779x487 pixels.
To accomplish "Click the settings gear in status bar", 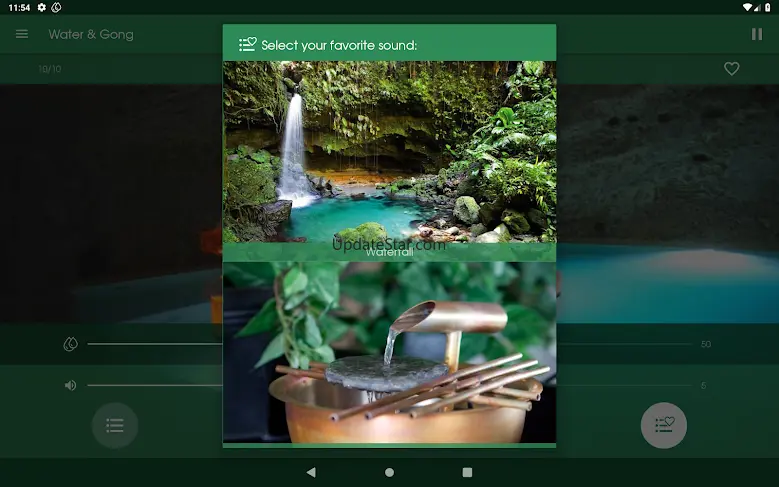I will [42, 7].
